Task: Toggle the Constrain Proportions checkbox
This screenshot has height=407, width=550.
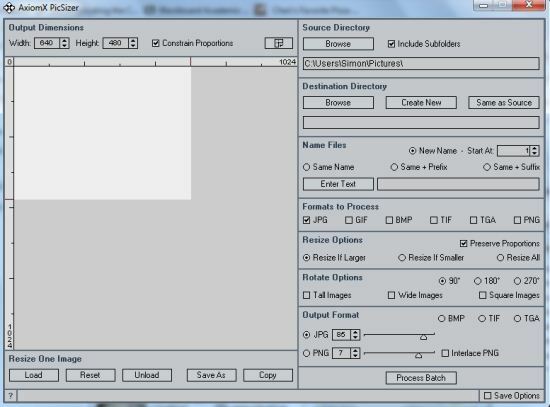Action: [x=155, y=43]
